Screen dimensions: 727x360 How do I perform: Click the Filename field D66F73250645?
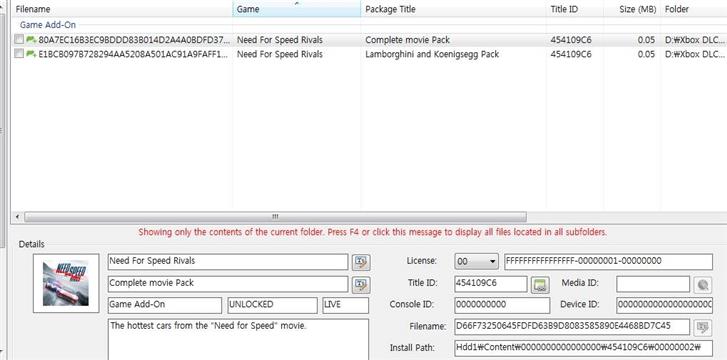click(572, 327)
